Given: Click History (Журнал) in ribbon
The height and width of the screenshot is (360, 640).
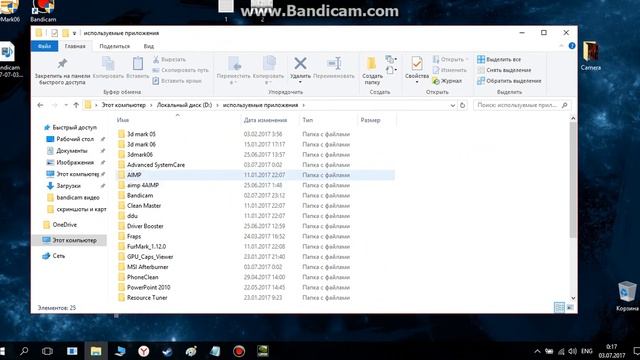Looking at the screenshot, I should 447,81.
